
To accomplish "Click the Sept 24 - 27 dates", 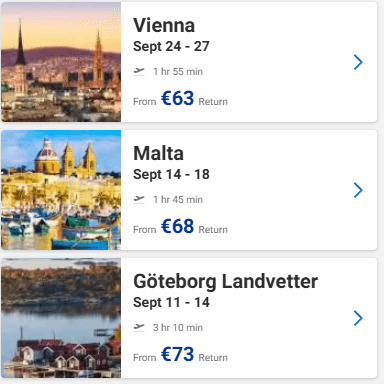I will [x=171, y=47].
